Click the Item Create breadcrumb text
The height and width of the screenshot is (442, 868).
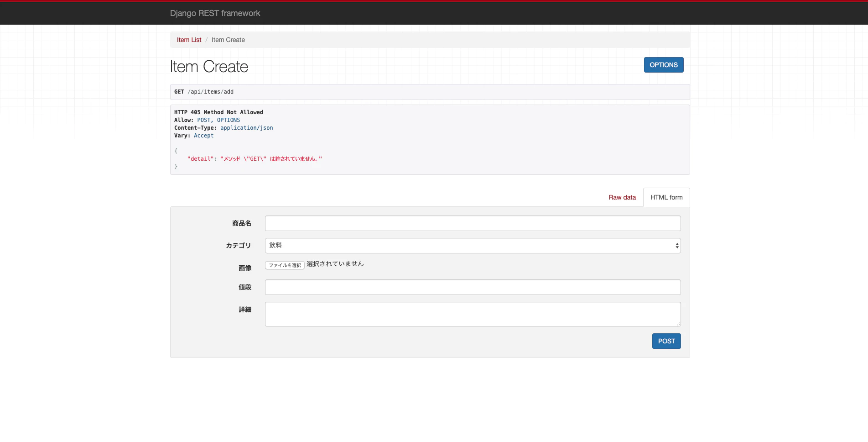228,40
